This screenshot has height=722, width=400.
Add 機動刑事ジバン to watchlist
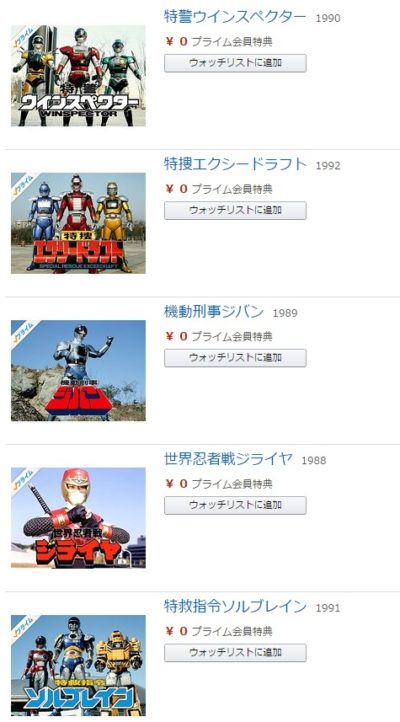[235, 358]
